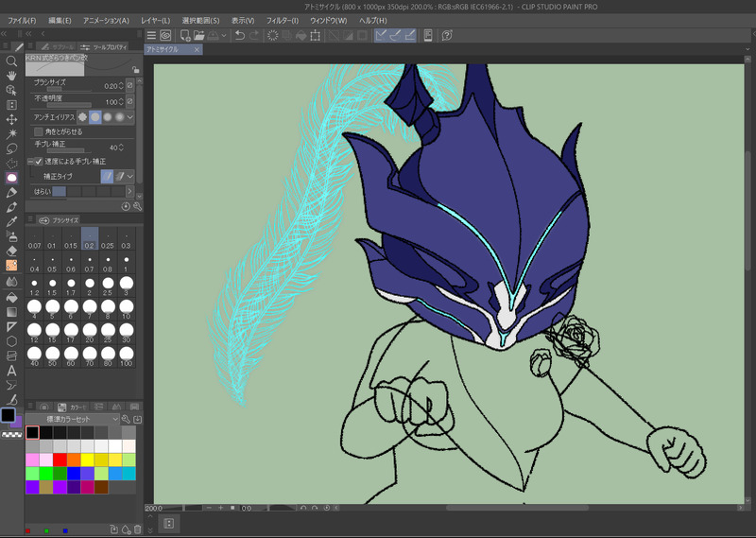Pick brush size preset 2.5

pyautogui.click(x=108, y=286)
